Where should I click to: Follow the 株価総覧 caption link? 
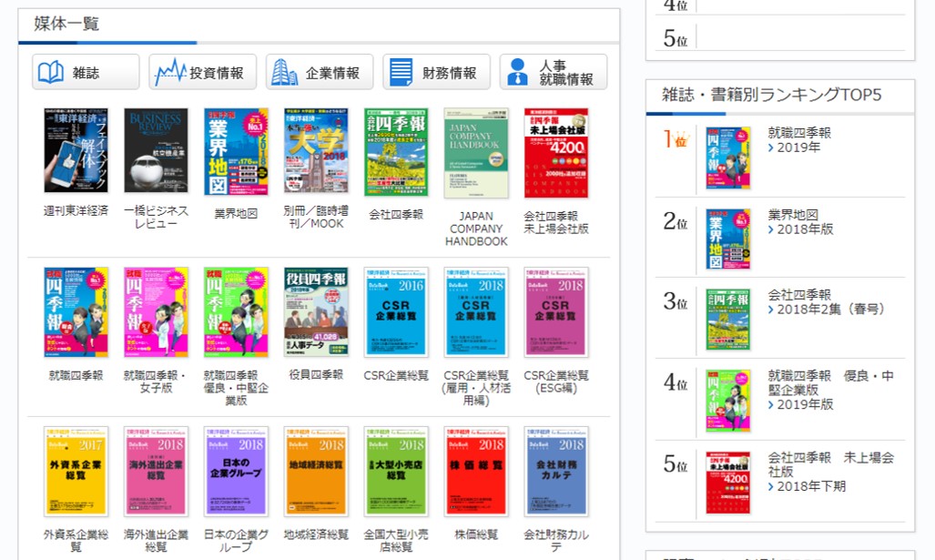point(476,535)
